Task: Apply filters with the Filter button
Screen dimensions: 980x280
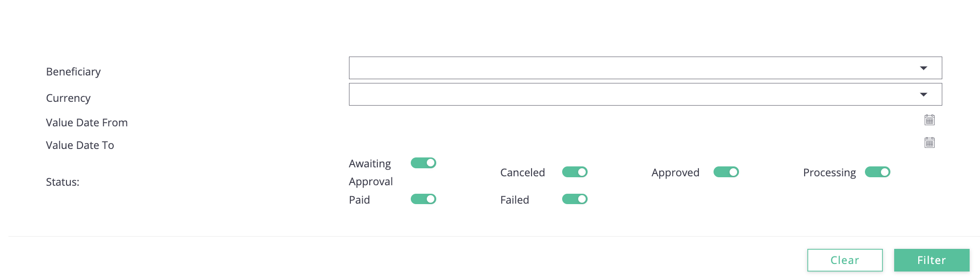Action: (931, 260)
